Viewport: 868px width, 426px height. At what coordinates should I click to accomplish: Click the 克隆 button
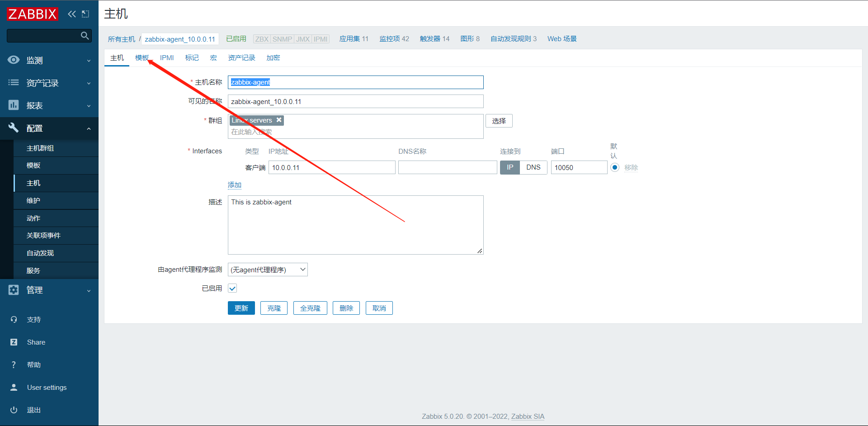point(274,308)
